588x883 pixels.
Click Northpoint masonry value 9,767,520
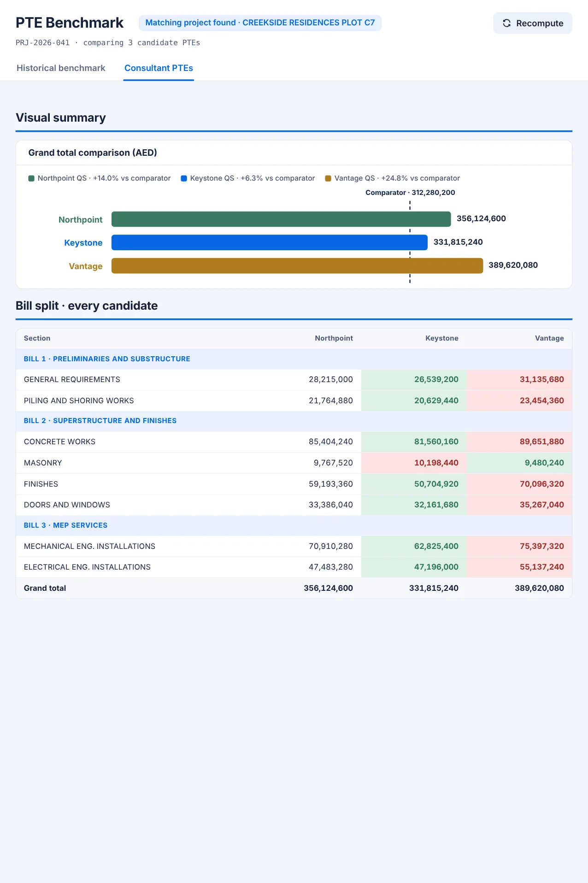pos(333,463)
